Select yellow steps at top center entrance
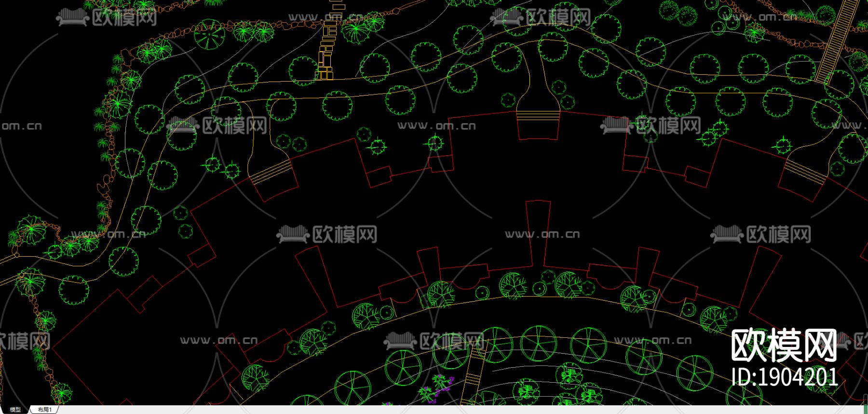 538,116
